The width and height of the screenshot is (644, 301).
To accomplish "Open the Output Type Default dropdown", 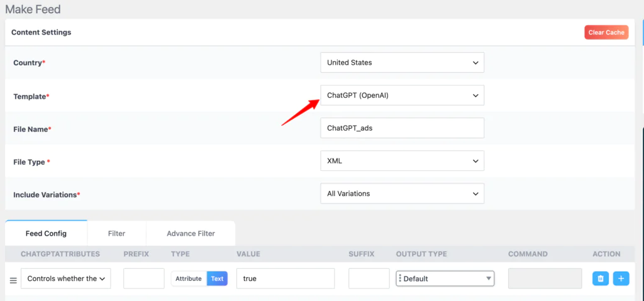I will [x=445, y=278].
